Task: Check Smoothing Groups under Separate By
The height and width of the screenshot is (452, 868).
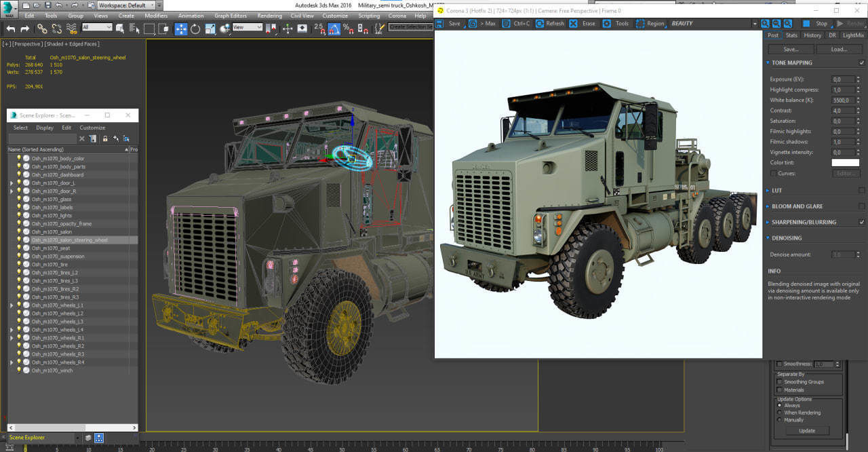Action: point(779,381)
